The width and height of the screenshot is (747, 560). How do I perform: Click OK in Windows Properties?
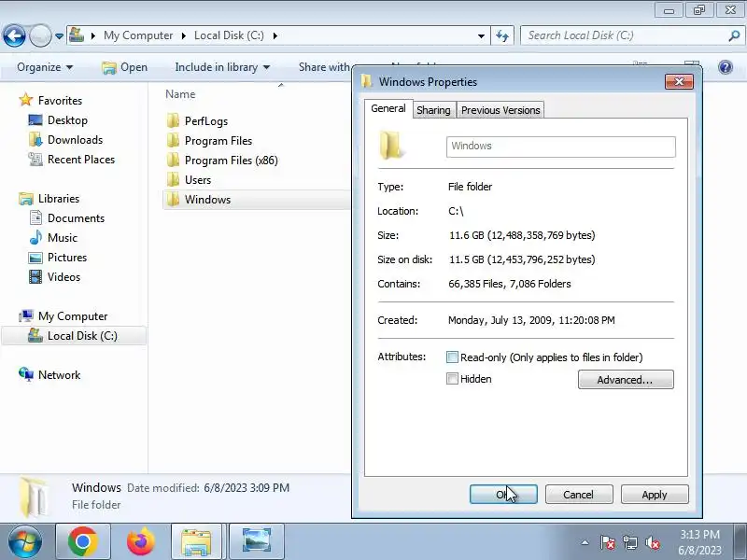click(503, 495)
